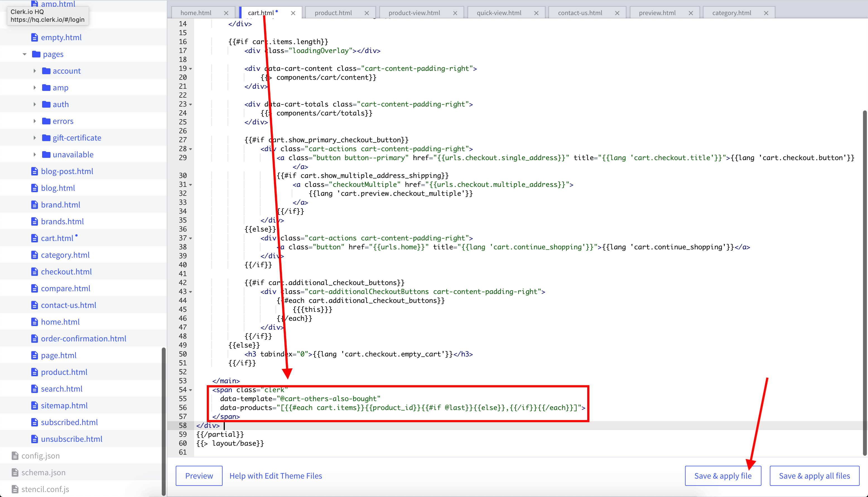Open order-confirmation.html in the file tree
Screen dimensions: 868x497
[84, 339]
